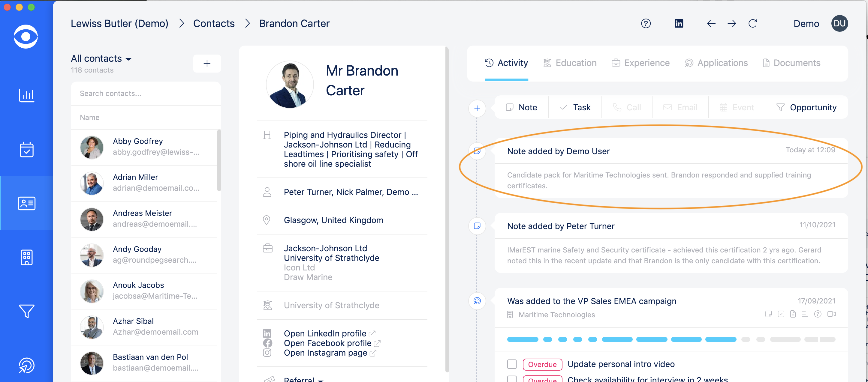868x382 pixels.
Task: Click the Search contacts field
Action: click(x=146, y=94)
